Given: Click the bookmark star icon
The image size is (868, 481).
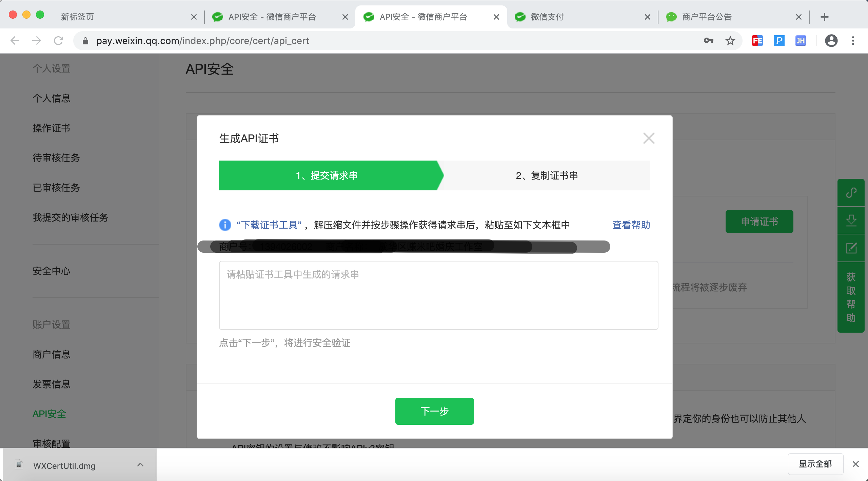Looking at the screenshot, I should [730, 41].
